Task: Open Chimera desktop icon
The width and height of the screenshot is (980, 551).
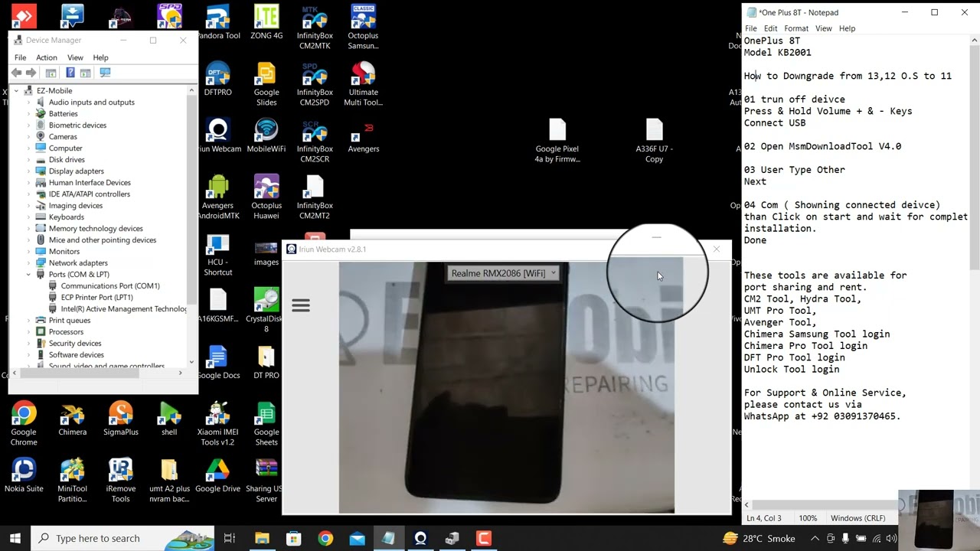Action: [72, 419]
